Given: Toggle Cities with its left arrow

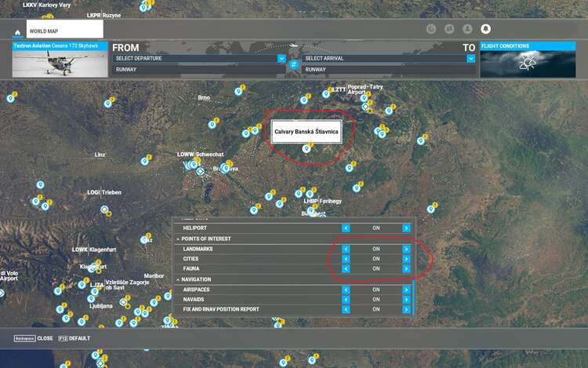Looking at the screenshot, I should coord(347,259).
